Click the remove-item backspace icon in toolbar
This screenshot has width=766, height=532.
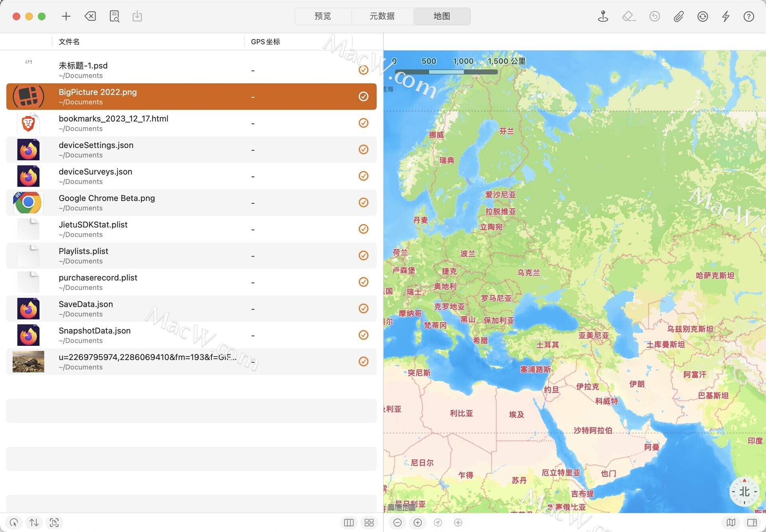coord(90,16)
